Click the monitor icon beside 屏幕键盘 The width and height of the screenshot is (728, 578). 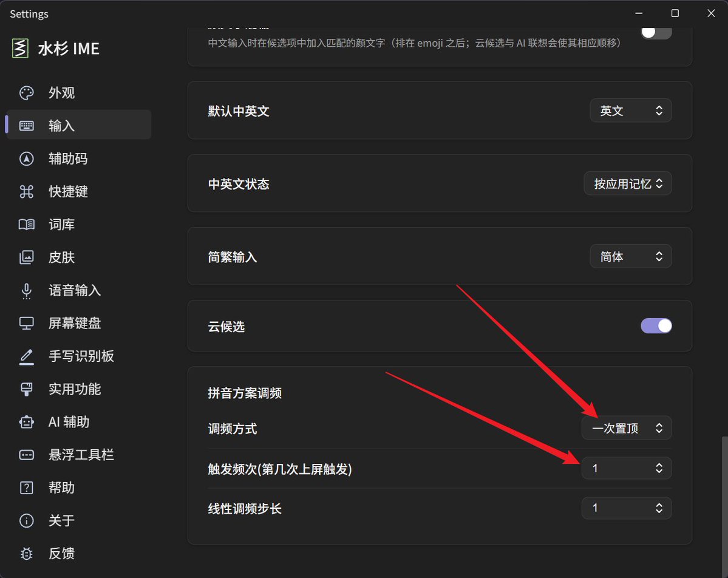click(27, 323)
